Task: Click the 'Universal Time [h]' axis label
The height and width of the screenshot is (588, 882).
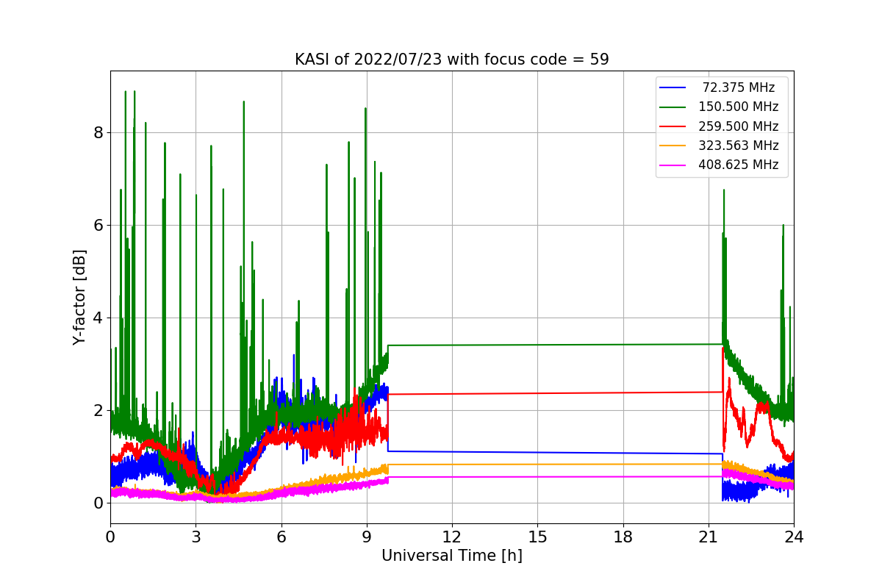Action: (x=452, y=556)
